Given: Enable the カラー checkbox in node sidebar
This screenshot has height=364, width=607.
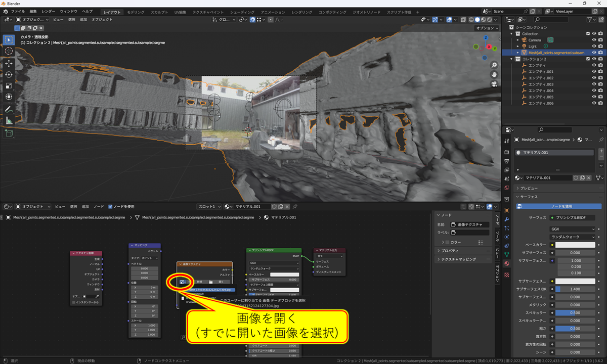Looking at the screenshot, I should [447, 242].
